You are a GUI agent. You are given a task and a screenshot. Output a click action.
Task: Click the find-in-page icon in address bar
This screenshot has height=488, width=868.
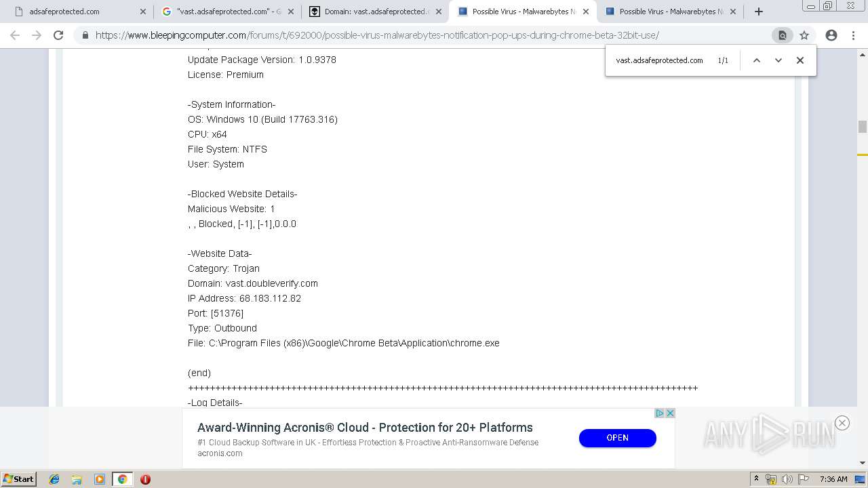click(x=782, y=35)
